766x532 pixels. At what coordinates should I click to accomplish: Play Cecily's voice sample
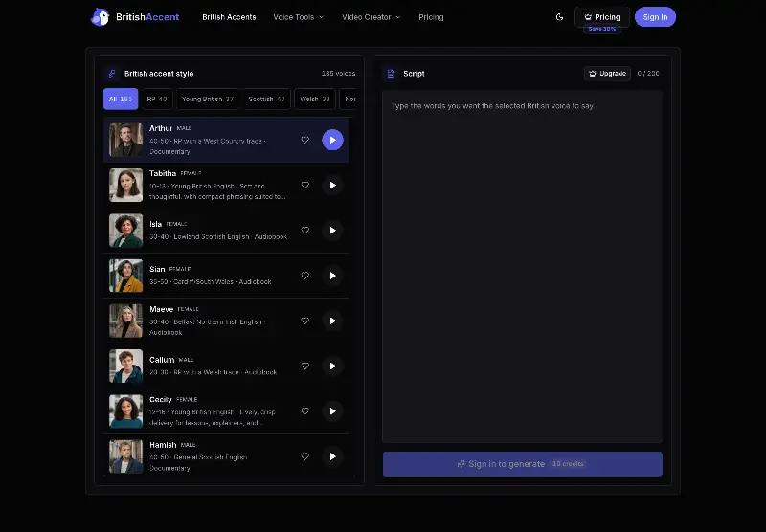pos(332,411)
